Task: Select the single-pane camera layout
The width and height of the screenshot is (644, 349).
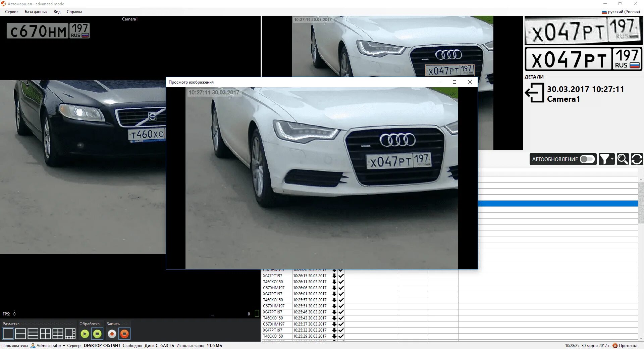Action: click(x=8, y=334)
